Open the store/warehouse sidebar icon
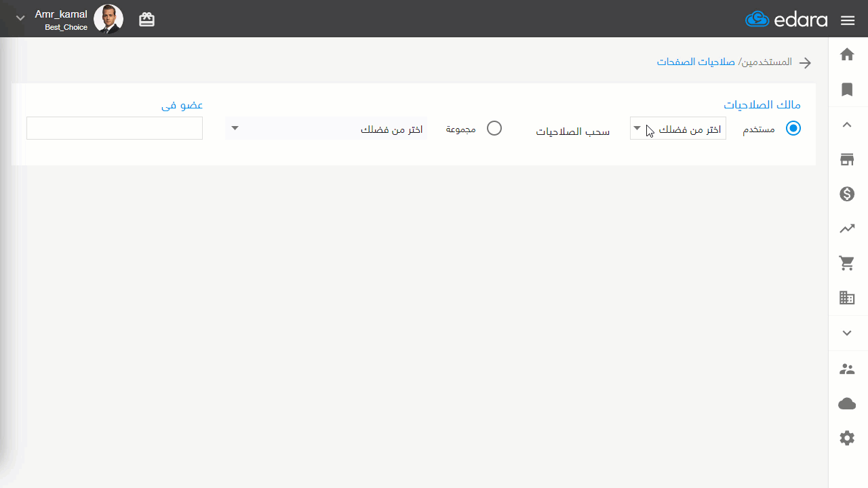Viewport: 868px width, 488px height. point(847,159)
